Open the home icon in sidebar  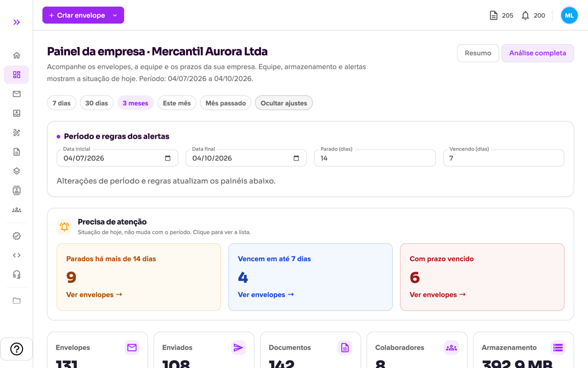[17, 55]
